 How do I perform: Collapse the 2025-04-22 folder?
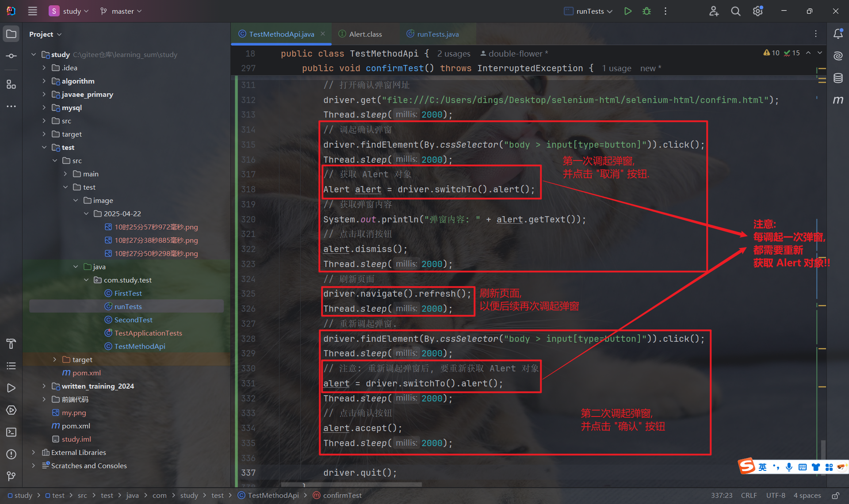[x=86, y=214]
